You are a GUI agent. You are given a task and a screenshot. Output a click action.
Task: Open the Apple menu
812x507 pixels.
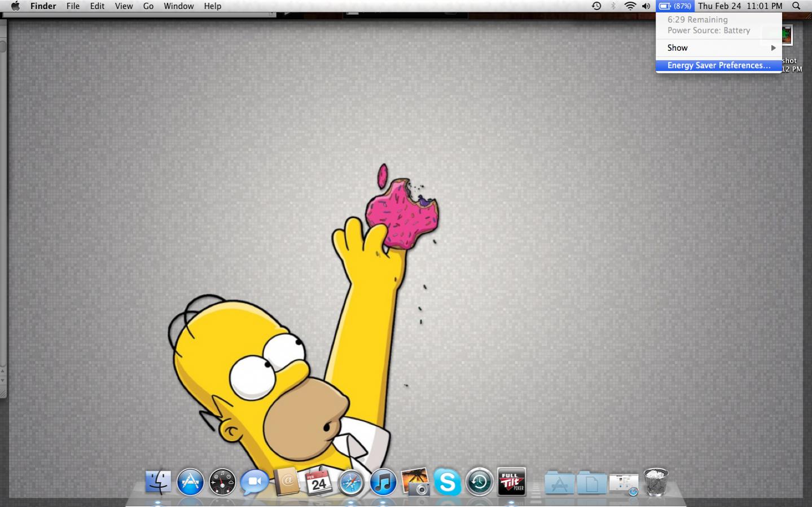[15, 6]
